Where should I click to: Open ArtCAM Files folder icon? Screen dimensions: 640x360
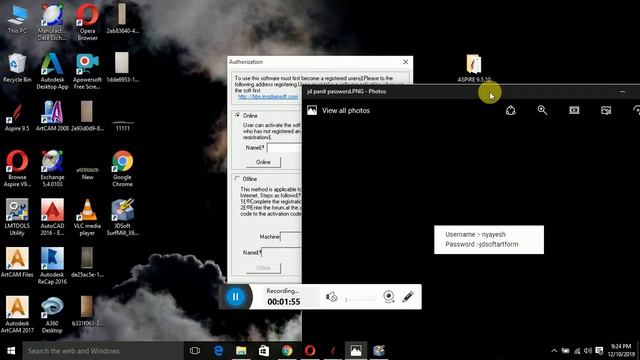[17, 262]
